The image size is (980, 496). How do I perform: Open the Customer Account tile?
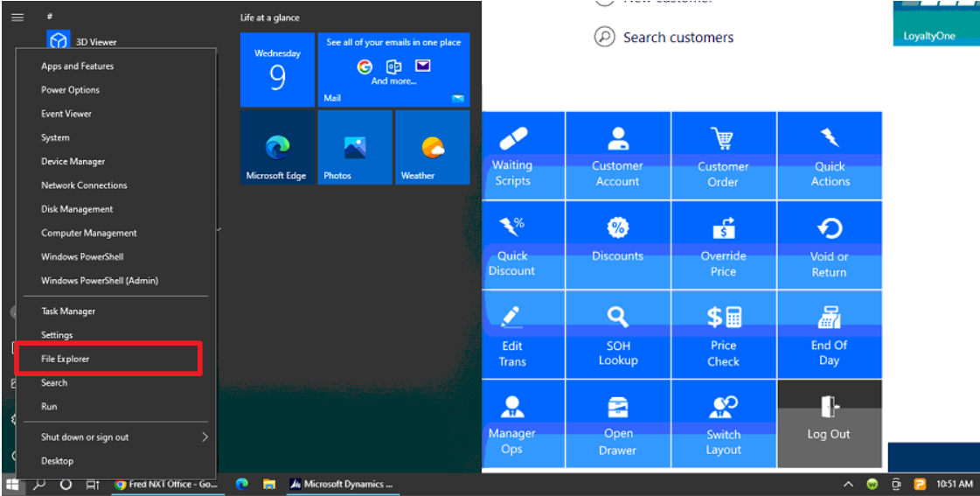(x=617, y=156)
